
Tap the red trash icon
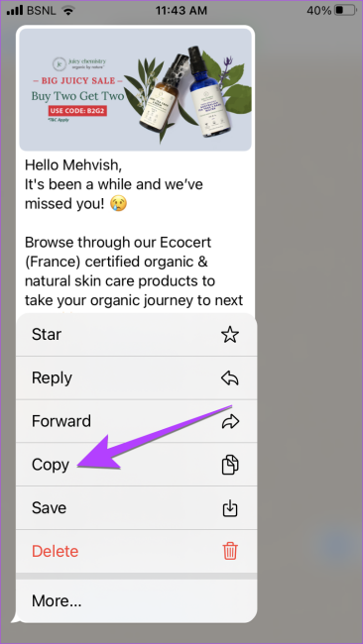(230, 551)
